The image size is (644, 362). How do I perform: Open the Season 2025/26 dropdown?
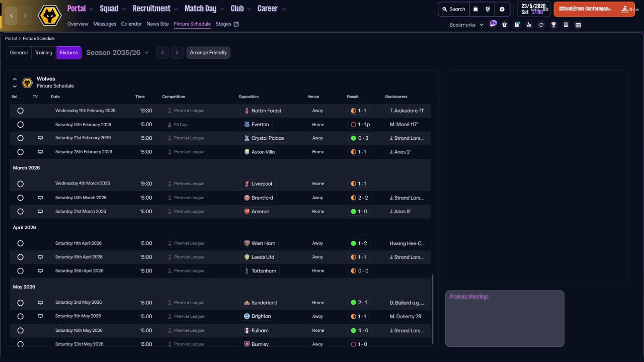coord(118,53)
